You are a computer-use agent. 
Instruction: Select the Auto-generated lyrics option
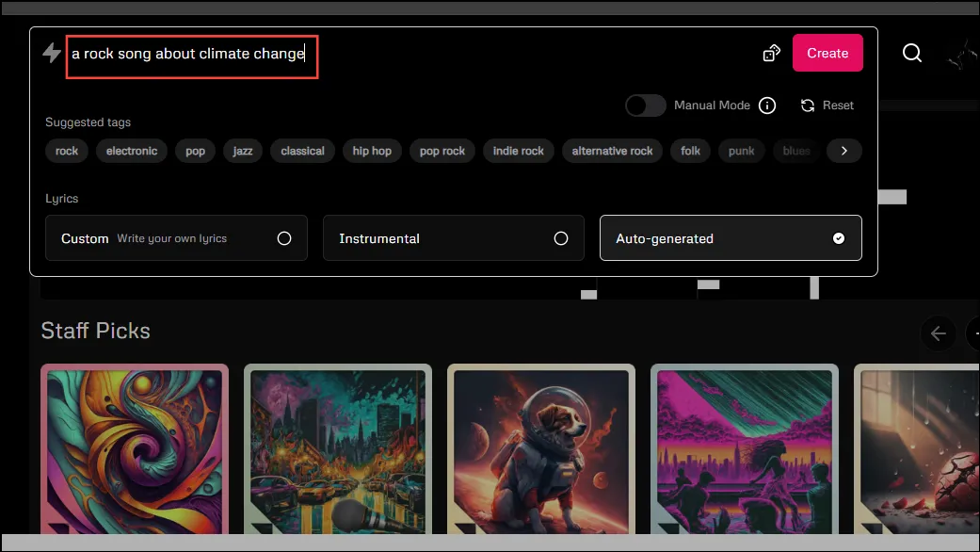point(731,238)
